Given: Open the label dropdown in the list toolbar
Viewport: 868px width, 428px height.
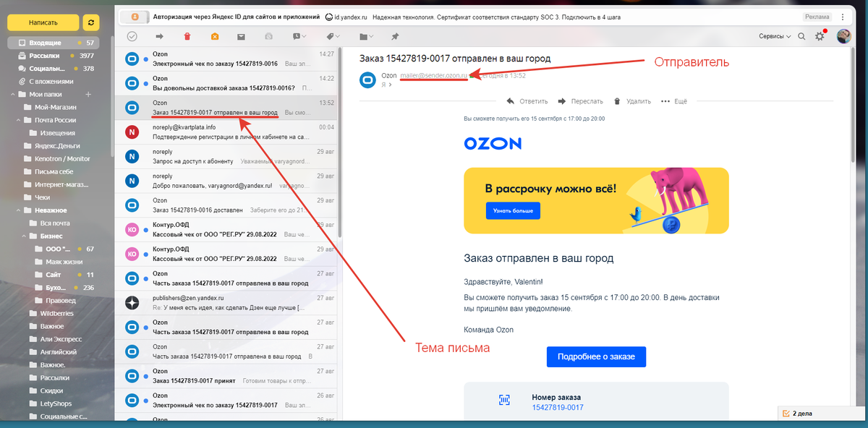Looking at the screenshot, I should pos(300,36).
